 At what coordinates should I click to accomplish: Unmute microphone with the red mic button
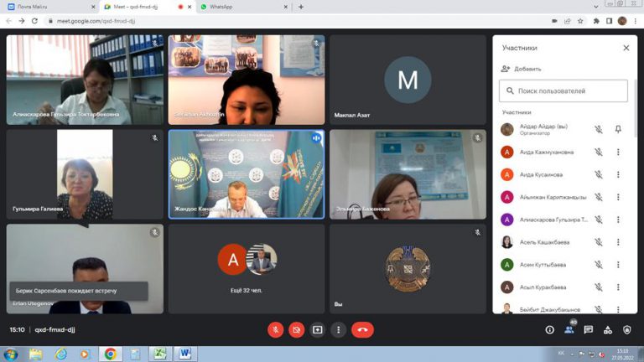click(276, 329)
